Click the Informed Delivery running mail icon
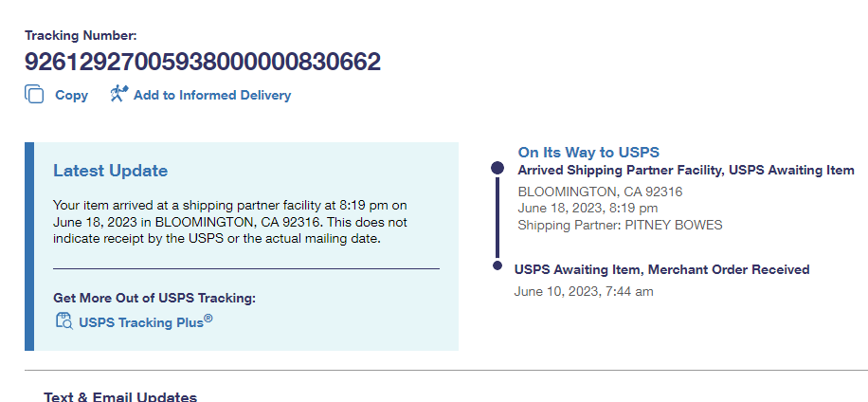 click(x=118, y=94)
